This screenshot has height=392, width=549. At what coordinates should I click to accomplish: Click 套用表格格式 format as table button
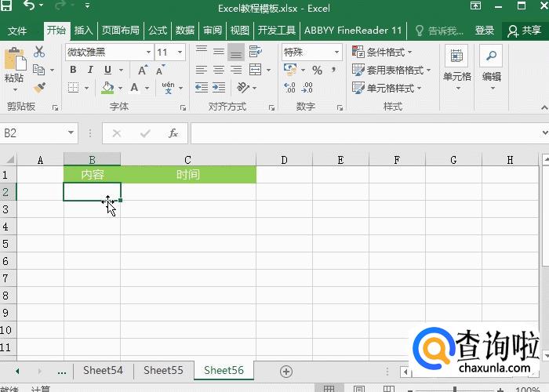click(391, 70)
